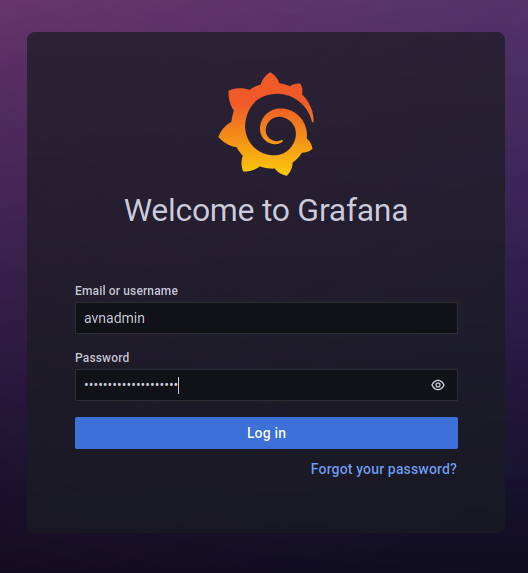Click the Email or username label
The image size is (528, 573).
click(126, 291)
